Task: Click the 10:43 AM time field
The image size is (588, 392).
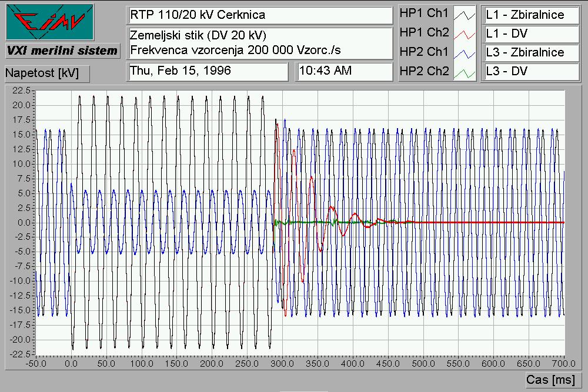Action: (x=344, y=71)
